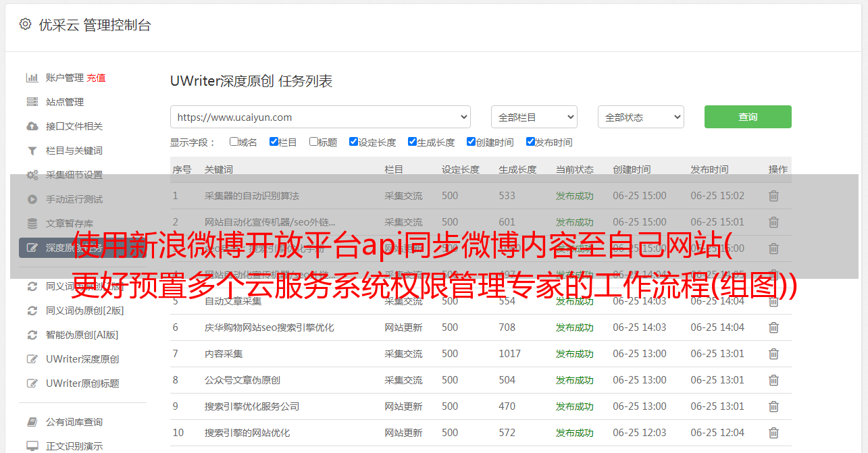The height and width of the screenshot is (453, 868).
Task: Click the 优采云 管理控制台 header title
Action: pyautogui.click(x=95, y=25)
